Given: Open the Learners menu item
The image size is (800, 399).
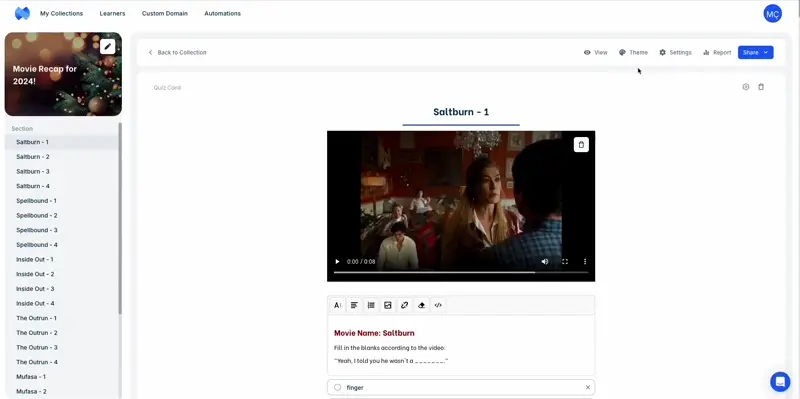Looking at the screenshot, I should [x=112, y=14].
